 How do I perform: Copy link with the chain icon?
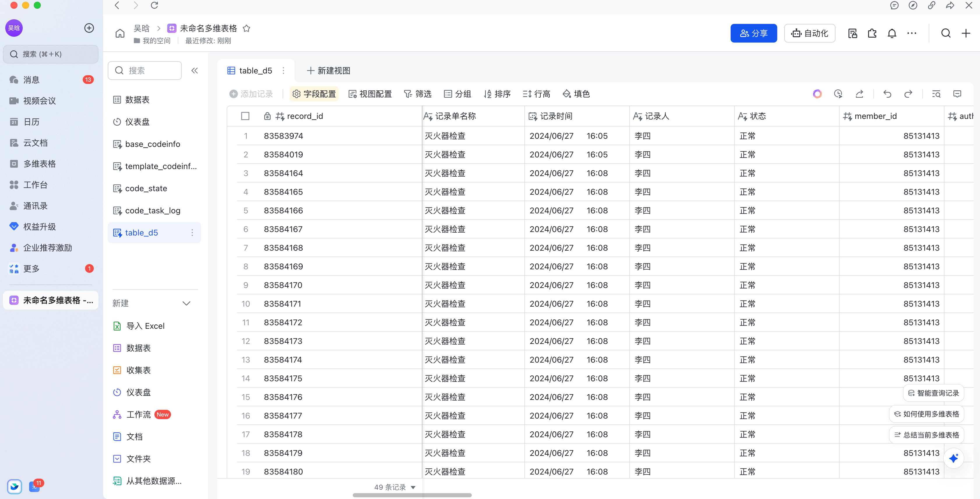coord(931,5)
